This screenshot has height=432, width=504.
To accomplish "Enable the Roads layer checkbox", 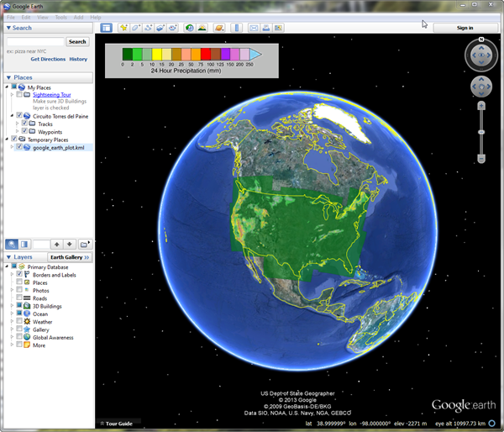I will click(19, 298).
